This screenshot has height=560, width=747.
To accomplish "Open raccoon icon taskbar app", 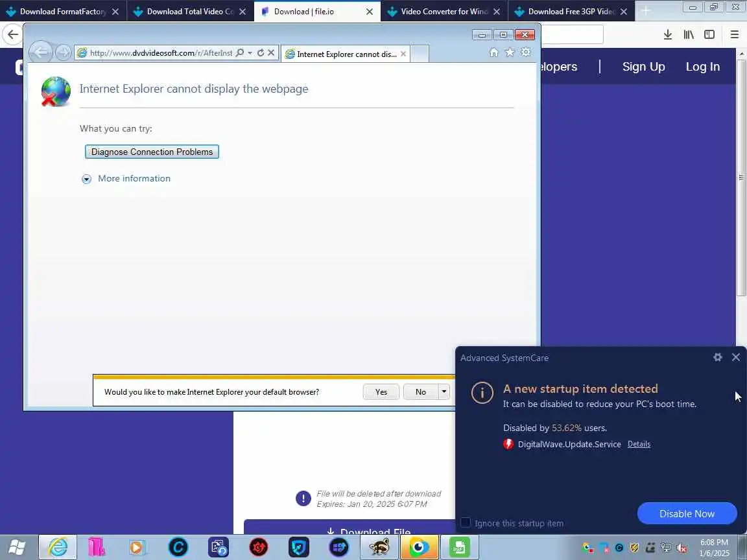I will pos(379,547).
